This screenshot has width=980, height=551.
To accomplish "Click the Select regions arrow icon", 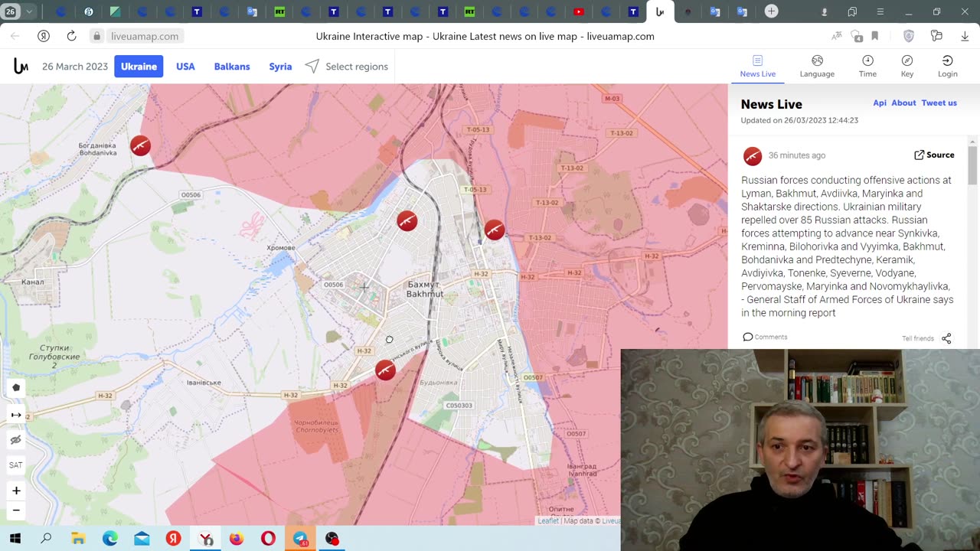I will pos(312,67).
